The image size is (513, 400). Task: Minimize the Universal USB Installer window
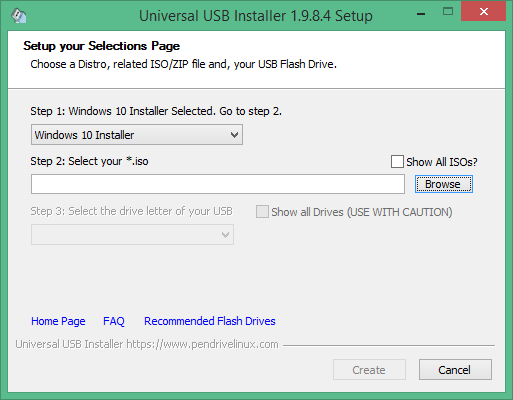coord(421,14)
